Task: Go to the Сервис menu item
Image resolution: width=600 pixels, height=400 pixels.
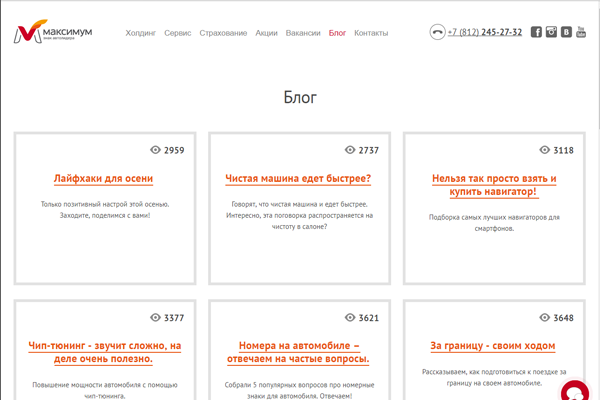Action: click(x=178, y=33)
